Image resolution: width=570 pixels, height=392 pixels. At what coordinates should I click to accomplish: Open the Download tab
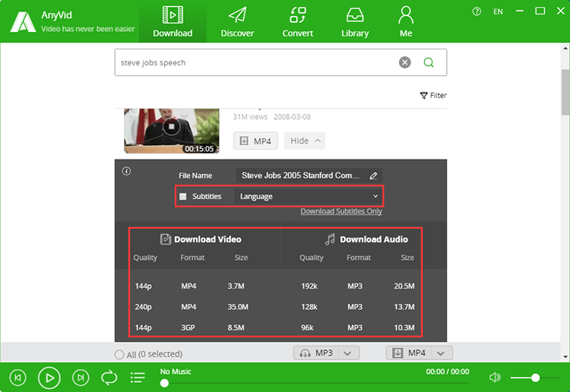pyautogui.click(x=173, y=22)
